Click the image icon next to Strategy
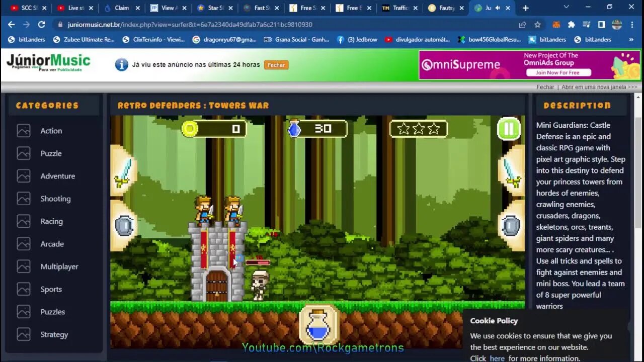 point(24,334)
